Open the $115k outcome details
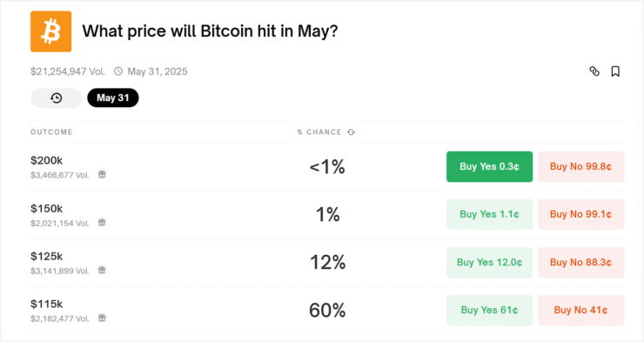 327,311
